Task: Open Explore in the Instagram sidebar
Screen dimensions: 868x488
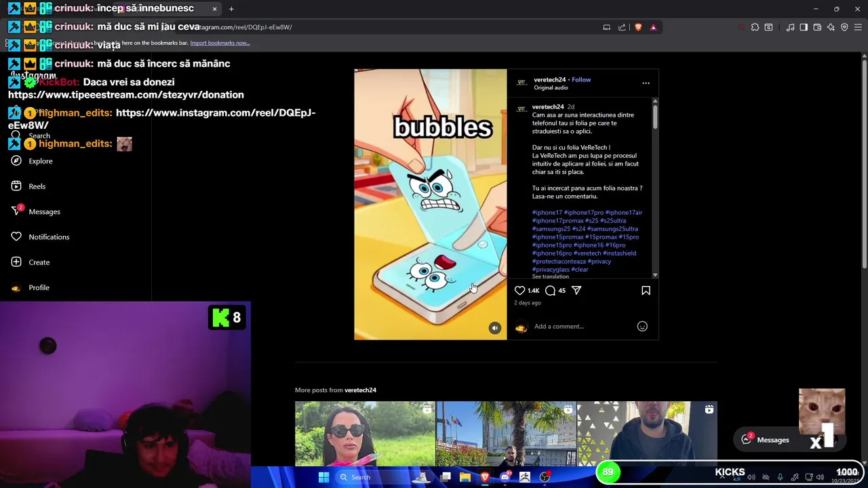Action: 41,161
